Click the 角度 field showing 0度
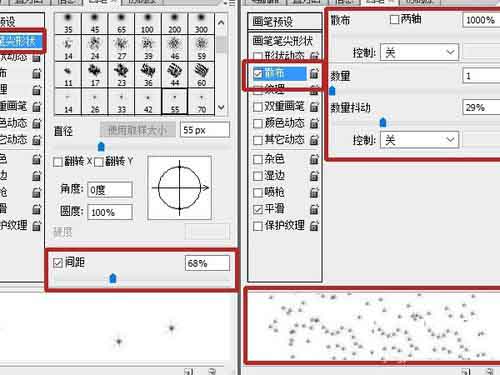 (x=110, y=190)
